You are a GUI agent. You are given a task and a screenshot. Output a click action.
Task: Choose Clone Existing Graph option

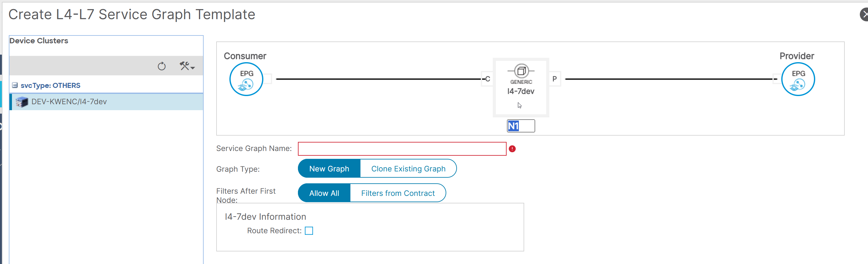point(409,168)
